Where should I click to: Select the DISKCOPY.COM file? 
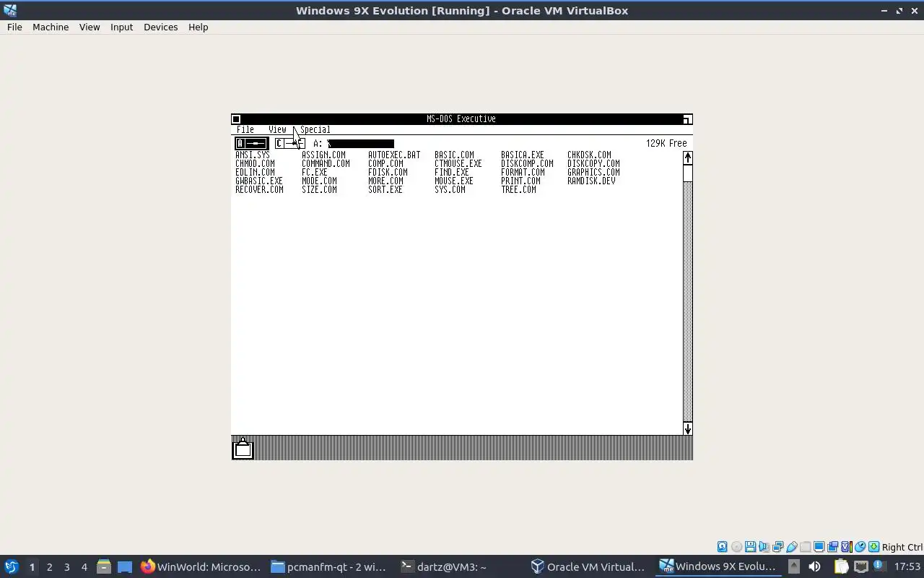(593, 163)
